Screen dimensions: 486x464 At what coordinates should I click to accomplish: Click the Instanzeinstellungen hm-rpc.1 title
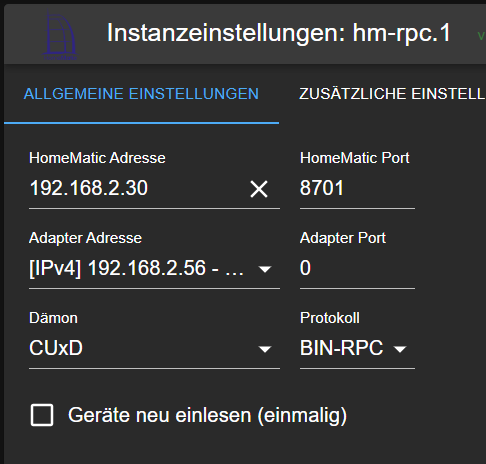[x=279, y=33]
